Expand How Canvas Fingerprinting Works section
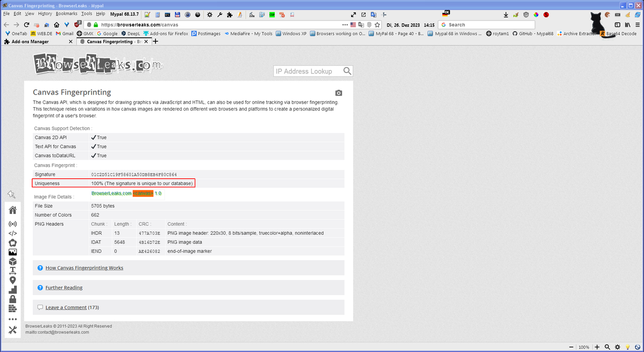The width and height of the screenshot is (644, 352). click(84, 268)
